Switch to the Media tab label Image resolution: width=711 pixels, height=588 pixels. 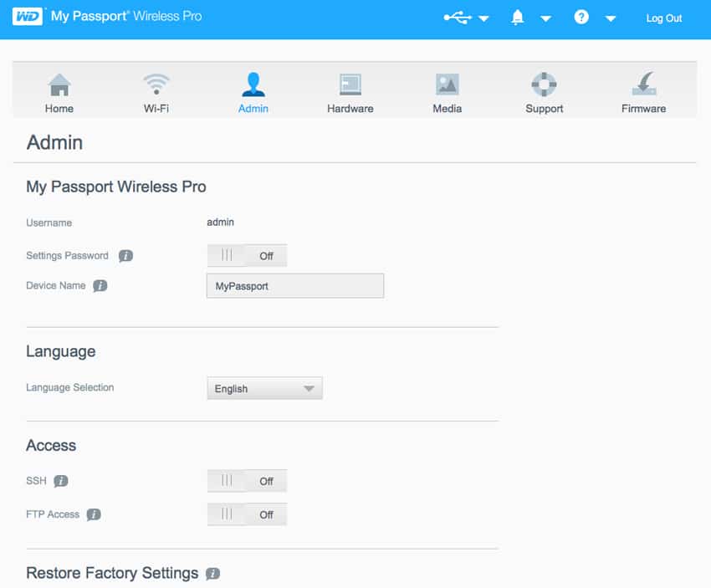(x=448, y=109)
